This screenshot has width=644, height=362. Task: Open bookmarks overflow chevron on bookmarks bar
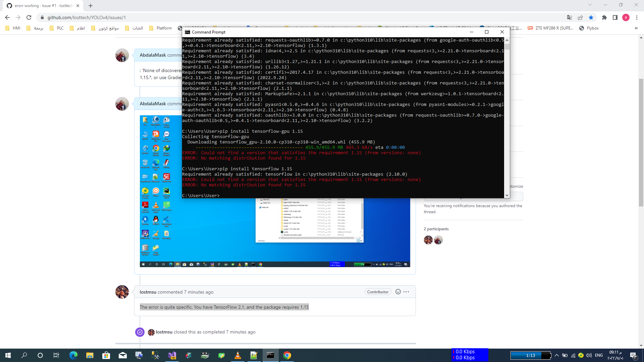tap(636, 28)
